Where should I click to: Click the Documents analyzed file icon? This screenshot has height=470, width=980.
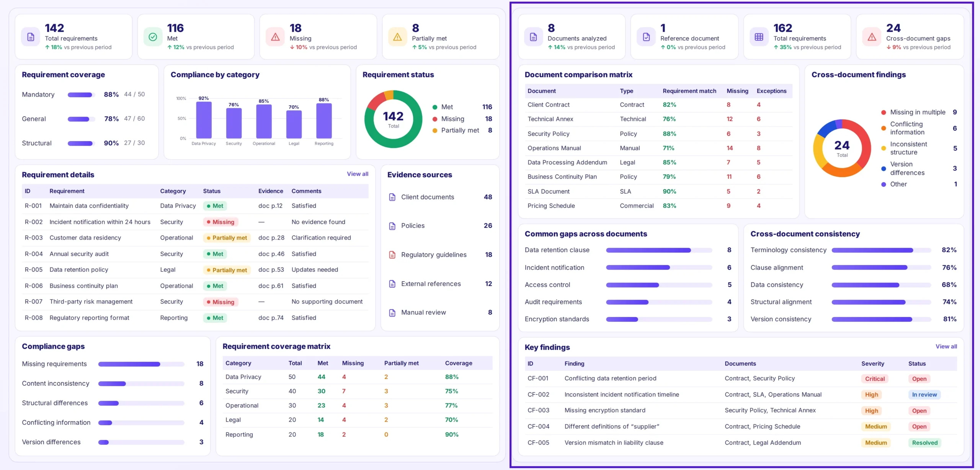click(533, 37)
